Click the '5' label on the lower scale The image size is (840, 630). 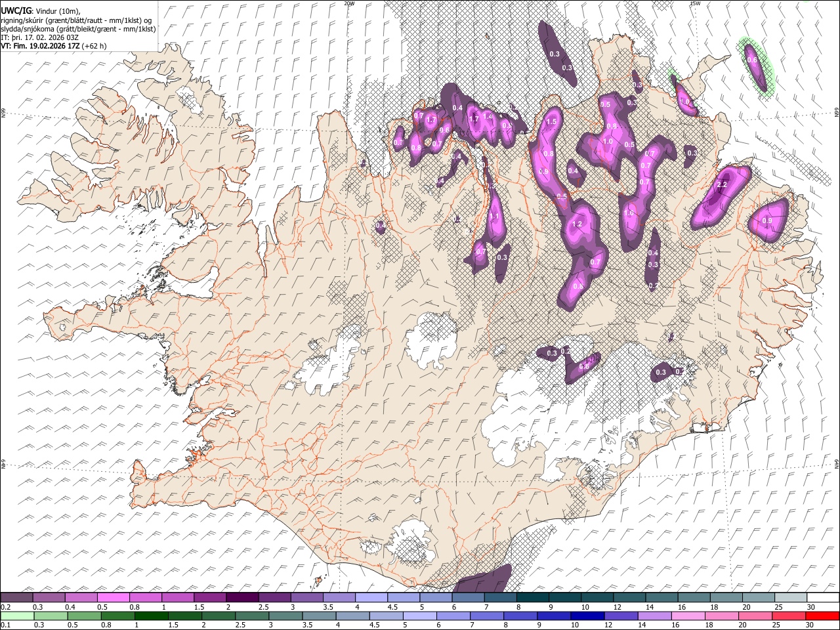pyautogui.click(x=406, y=625)
